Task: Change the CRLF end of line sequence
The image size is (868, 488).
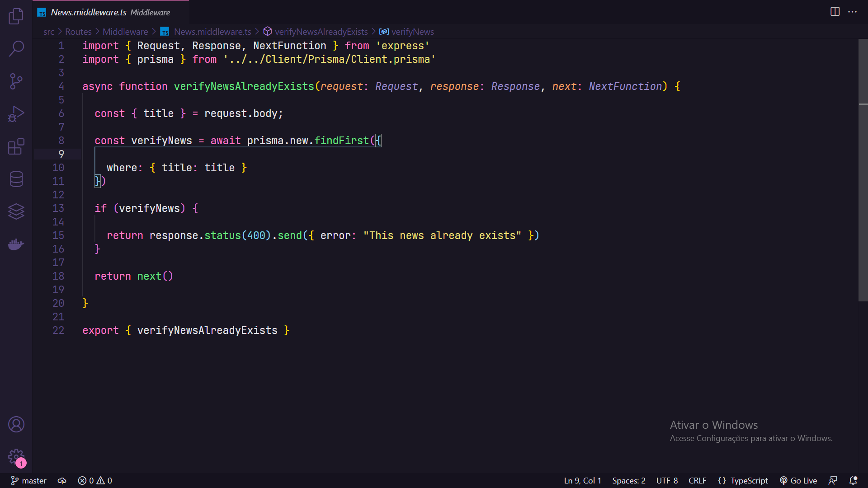Action: (x=697, y=480)
